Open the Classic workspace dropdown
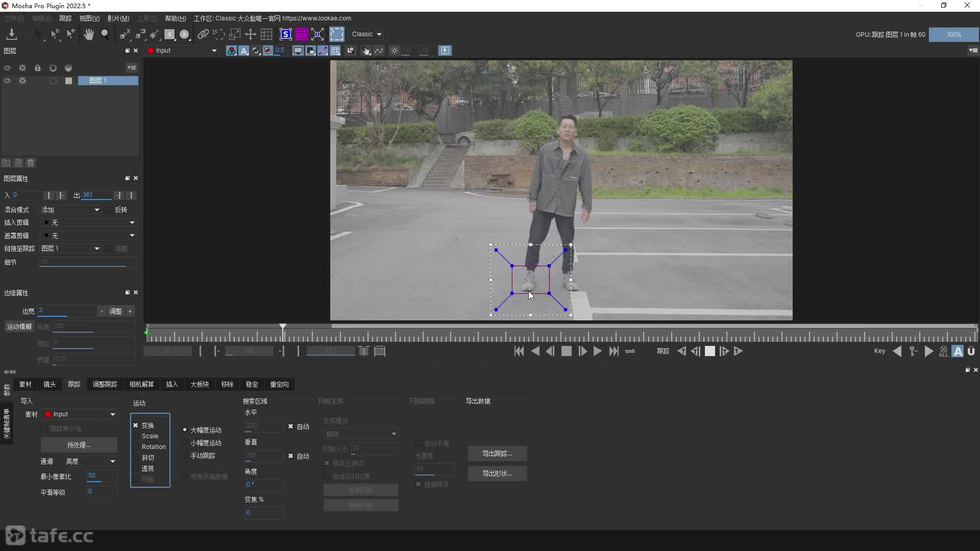980x551 pixels. click(367, 34)
